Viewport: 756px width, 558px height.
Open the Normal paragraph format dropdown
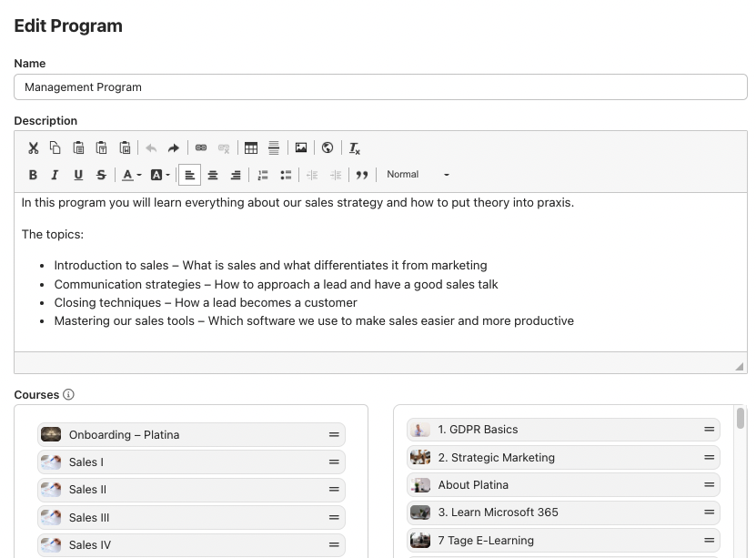pos(418,175)
